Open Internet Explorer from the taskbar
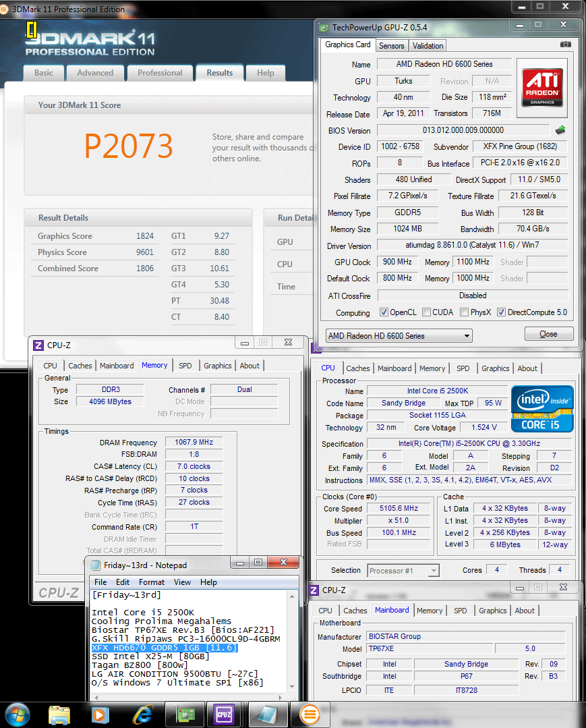The height and width of the screenshot is (728, 586). (143, 715)
